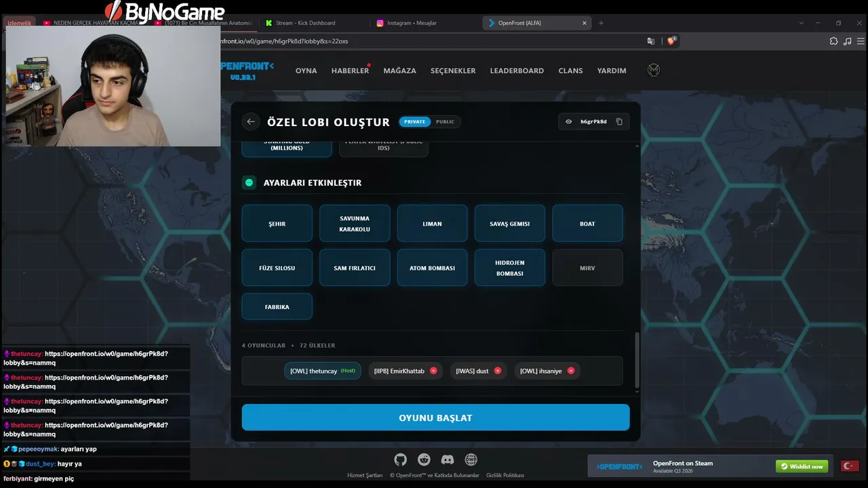Change language via the Turkish flag
Viewport: 868px width, 488px height.
pyautogui.click(x=849, y=466)
